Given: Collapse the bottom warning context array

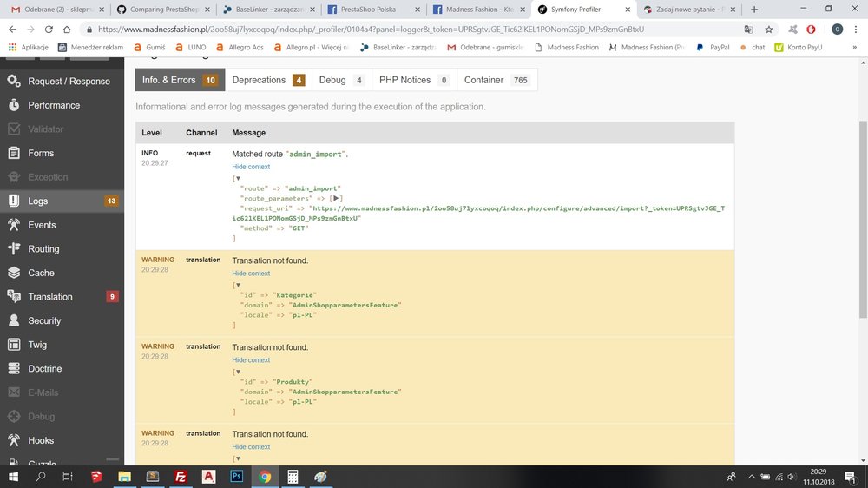Looking at the screenshot, I should pos(238,458).
